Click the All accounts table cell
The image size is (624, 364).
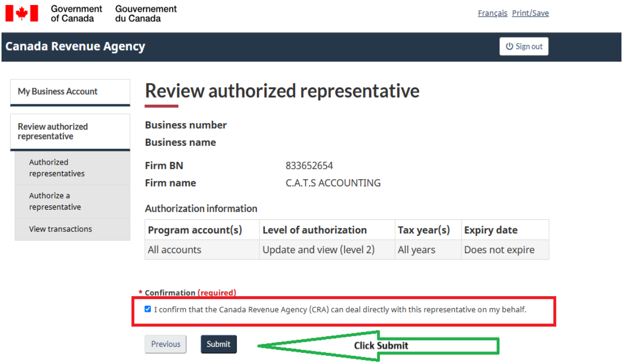(202, 250)
